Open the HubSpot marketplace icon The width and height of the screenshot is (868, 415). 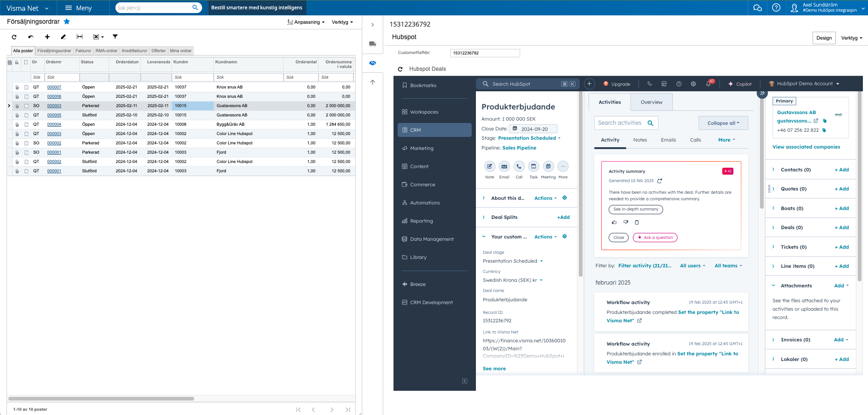(x=664, y=84)
